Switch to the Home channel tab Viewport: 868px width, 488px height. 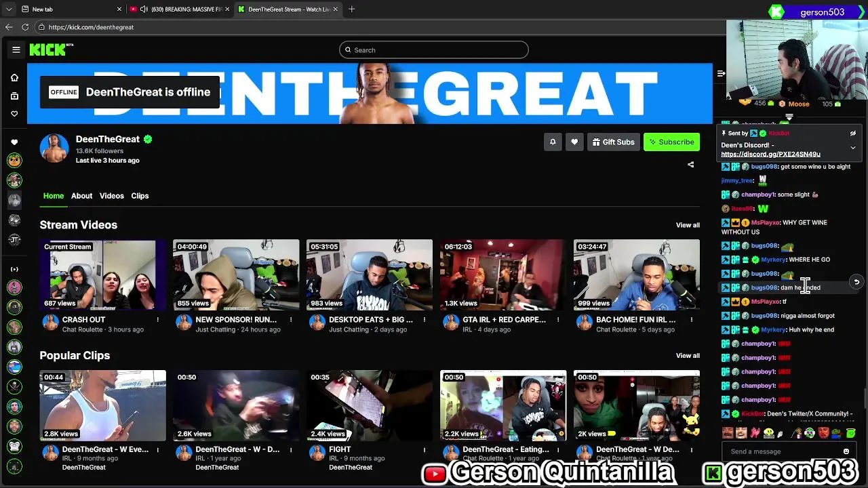[54, 196]
